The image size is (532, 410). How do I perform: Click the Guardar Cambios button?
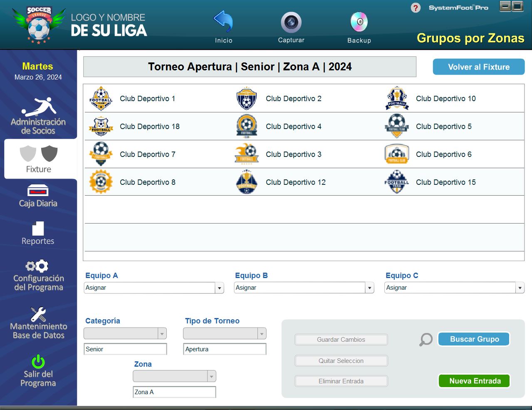coord(341,340)
